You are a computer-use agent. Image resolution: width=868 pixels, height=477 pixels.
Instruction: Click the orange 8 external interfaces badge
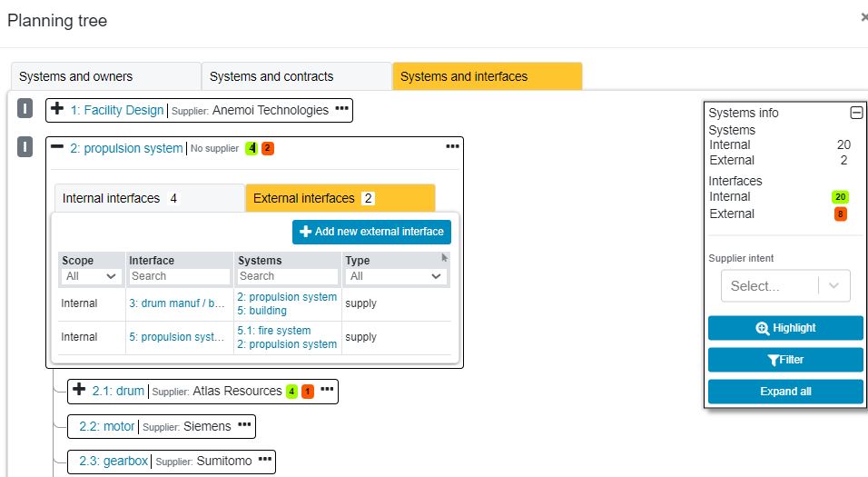(841, 214)
